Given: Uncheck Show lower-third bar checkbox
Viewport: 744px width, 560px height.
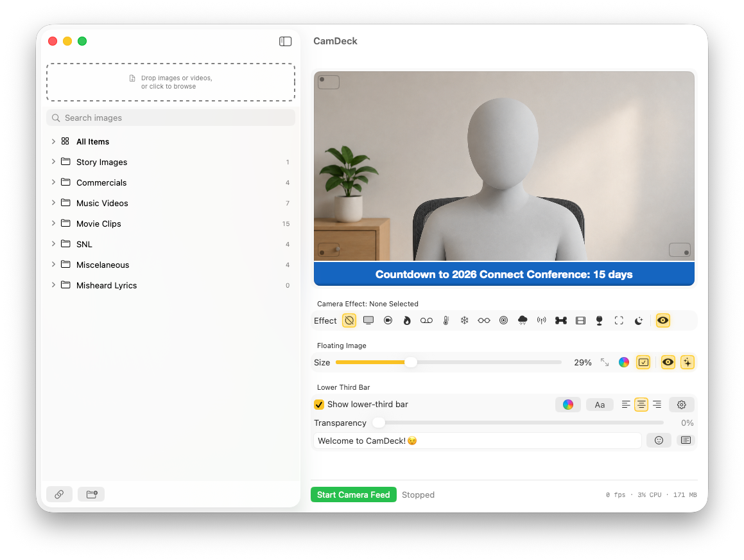Looking at the screenshot, I should pos(319,405).
